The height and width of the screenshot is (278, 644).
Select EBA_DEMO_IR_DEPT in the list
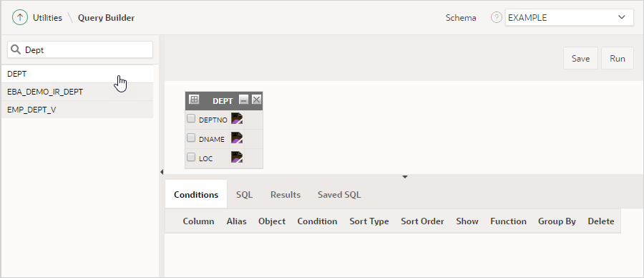click(x=77, y=92)
